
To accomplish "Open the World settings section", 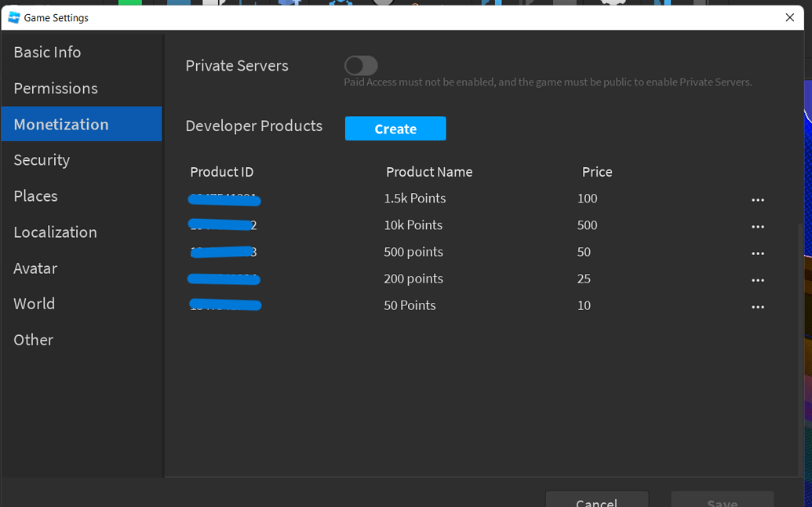I will [x=34, y=304].
